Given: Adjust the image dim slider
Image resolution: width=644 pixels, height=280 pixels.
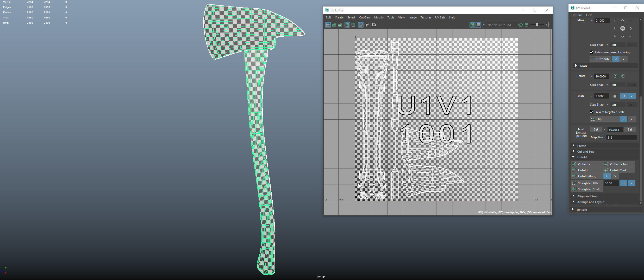Looking at the screenshot, I should (x=537, y=25).
